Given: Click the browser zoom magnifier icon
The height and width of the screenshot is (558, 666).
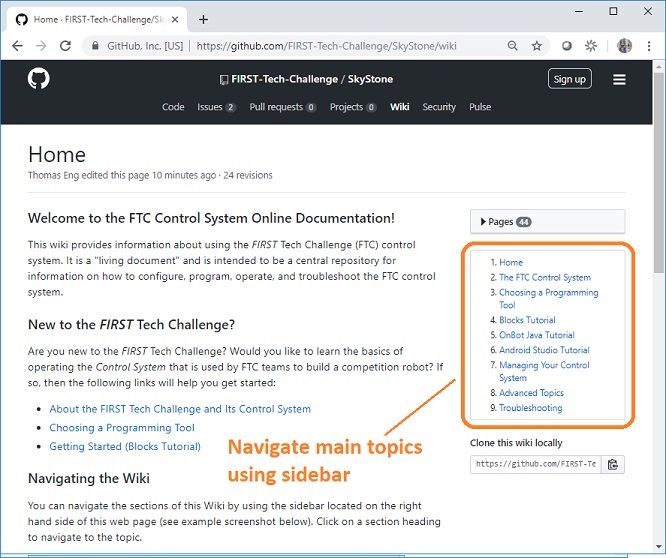Looking at the screenshot, I should [x=512, y=46].
